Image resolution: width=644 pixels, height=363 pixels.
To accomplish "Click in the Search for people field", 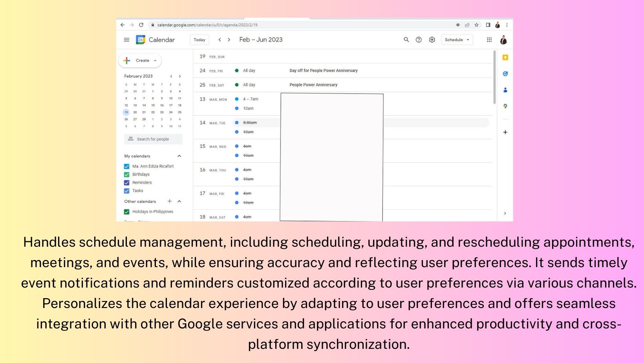I will tap(153, 139).
